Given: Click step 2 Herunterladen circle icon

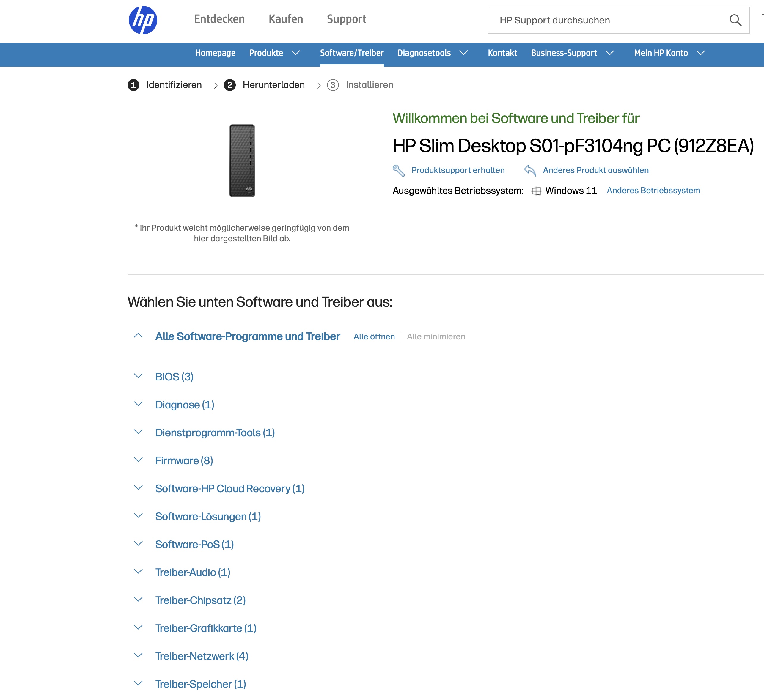Looking at the screenshot, I should click(x=230, y=85).
